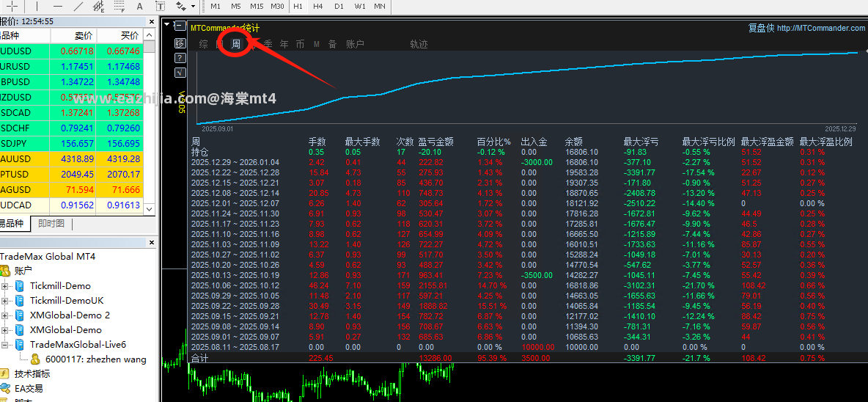Select the Vertical Line drawing tool
This screenshot has height=402, width=868.
click(x=37, y=7)
